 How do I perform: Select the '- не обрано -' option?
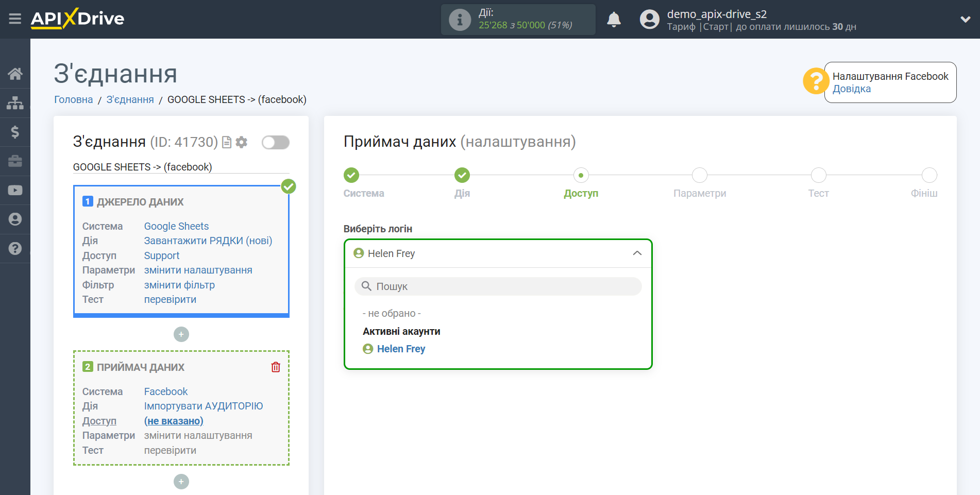pos(392,313)
